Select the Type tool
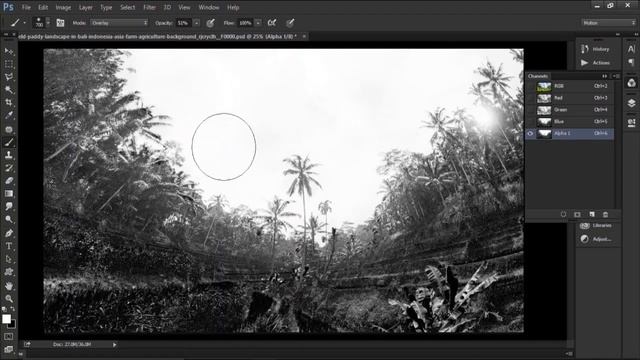The height and width of the screenshot is (360, 640). point(9,246)
